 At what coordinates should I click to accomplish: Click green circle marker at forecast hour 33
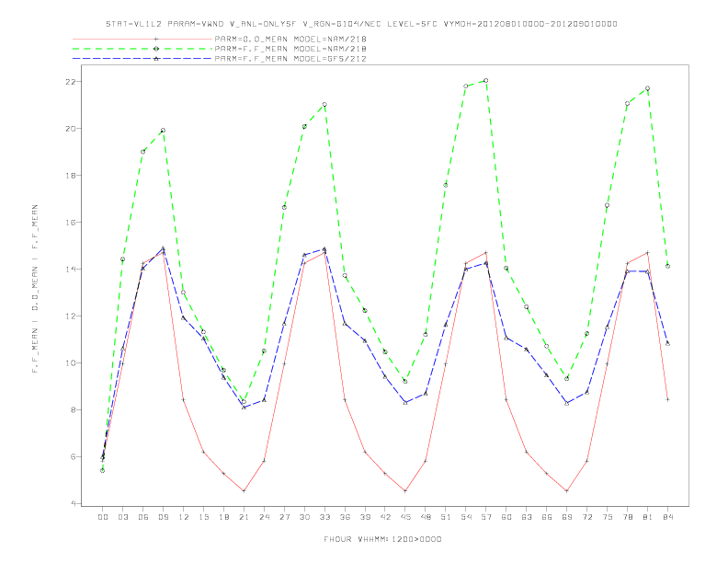coord(324,105)
